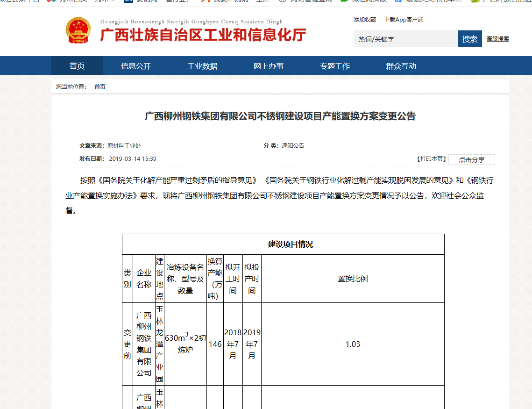
Task: Click the 拟投产时间 column header
Action: click(252, 279)
